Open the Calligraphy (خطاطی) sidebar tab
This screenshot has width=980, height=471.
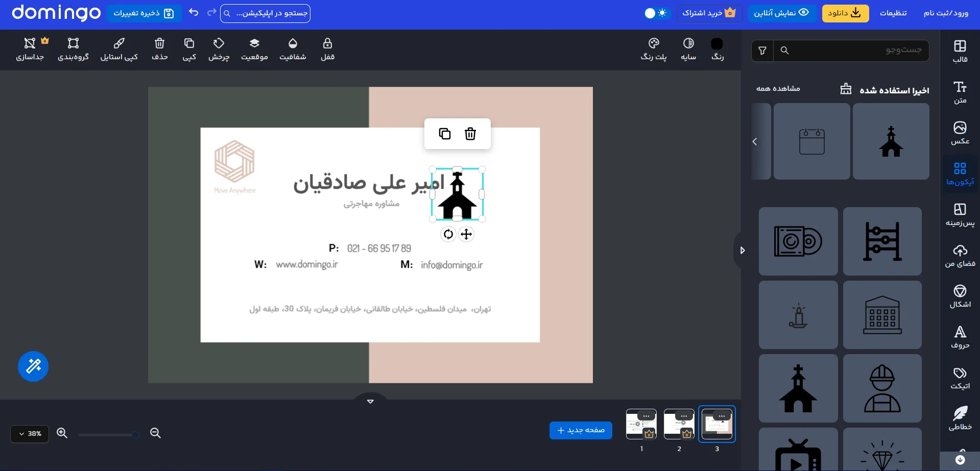point(960,418)
